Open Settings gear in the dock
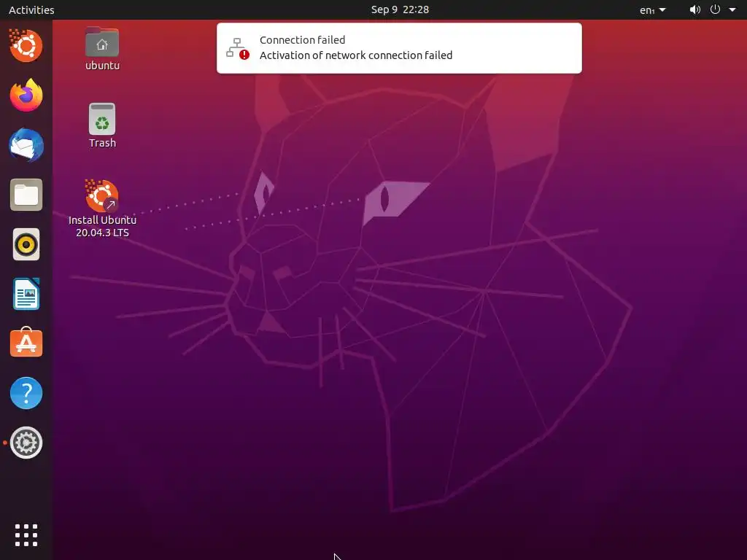The height and width of the screenshot is (560, 747). pos(26,443)
